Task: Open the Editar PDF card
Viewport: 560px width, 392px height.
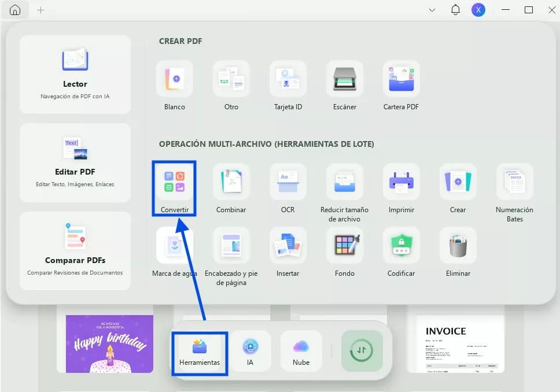Action: 75,162
